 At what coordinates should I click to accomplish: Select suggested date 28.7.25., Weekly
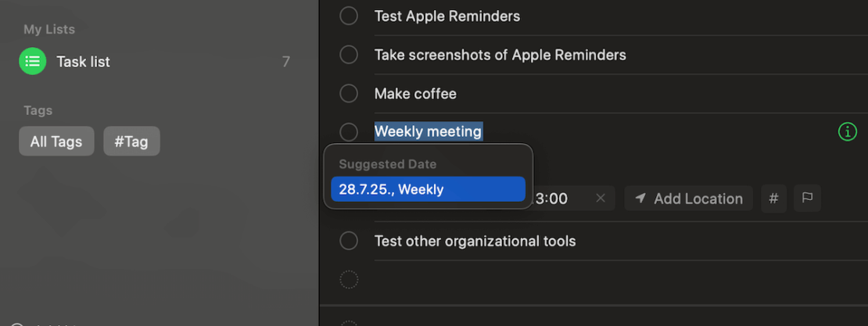tap(427, 189)
